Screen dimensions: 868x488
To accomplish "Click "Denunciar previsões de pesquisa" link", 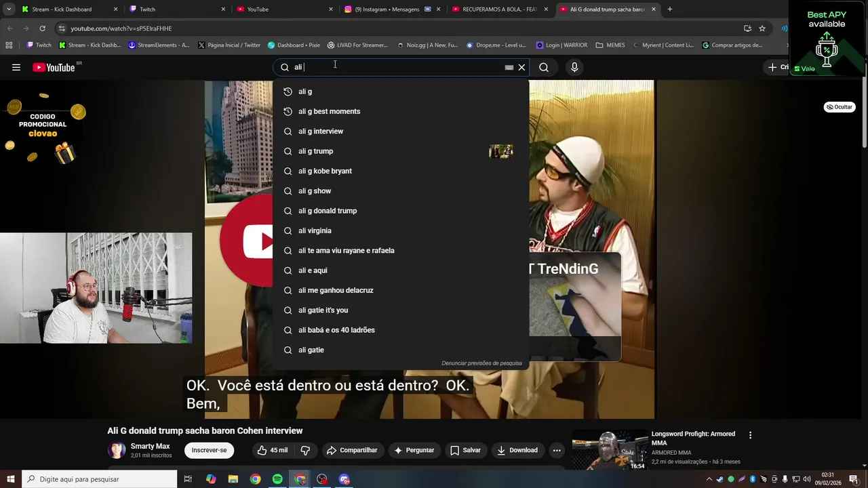I will pos(481,363).
